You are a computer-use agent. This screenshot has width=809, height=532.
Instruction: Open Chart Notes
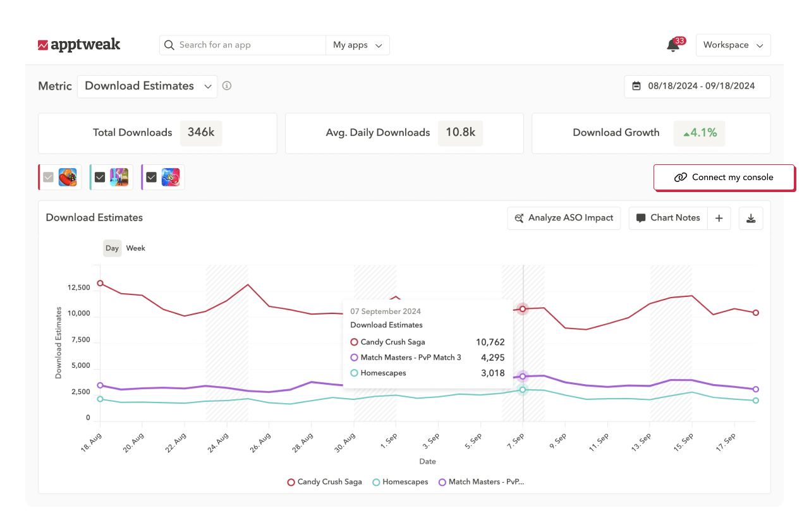click(x=668, y=218)
